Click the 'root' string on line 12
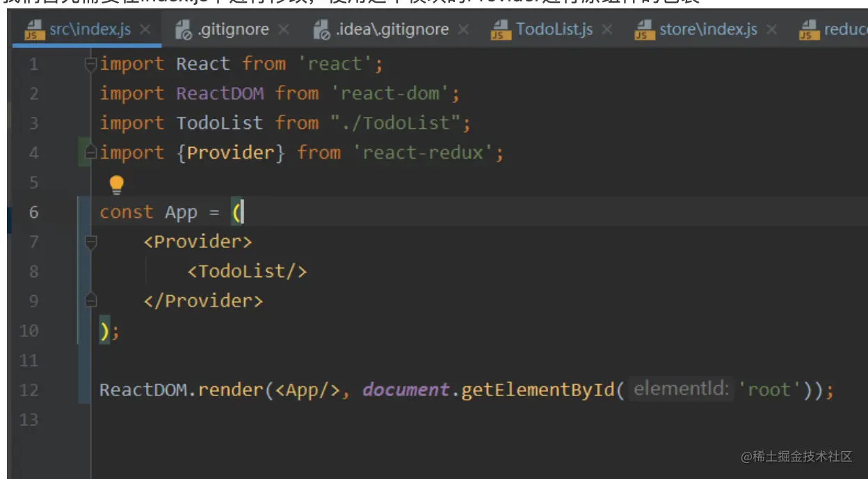The width and height of the screenshot is (868, 479). coord(770,389)
